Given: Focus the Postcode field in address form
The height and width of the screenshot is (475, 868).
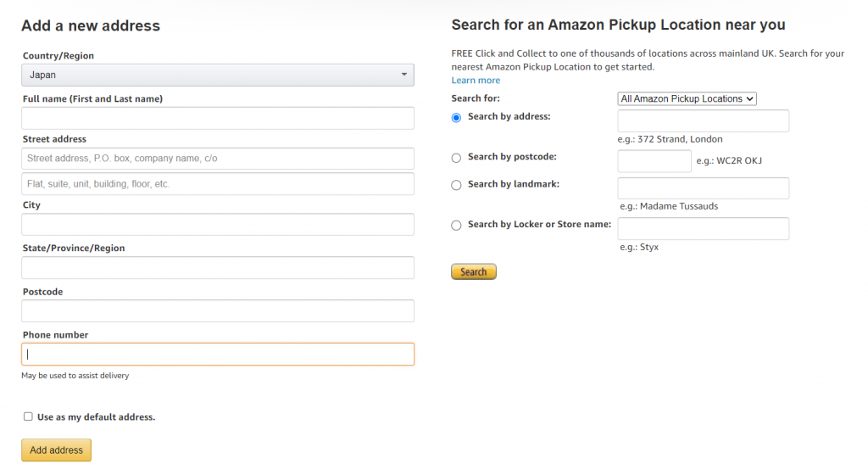Looking at the screenshot, I should 218,310.
